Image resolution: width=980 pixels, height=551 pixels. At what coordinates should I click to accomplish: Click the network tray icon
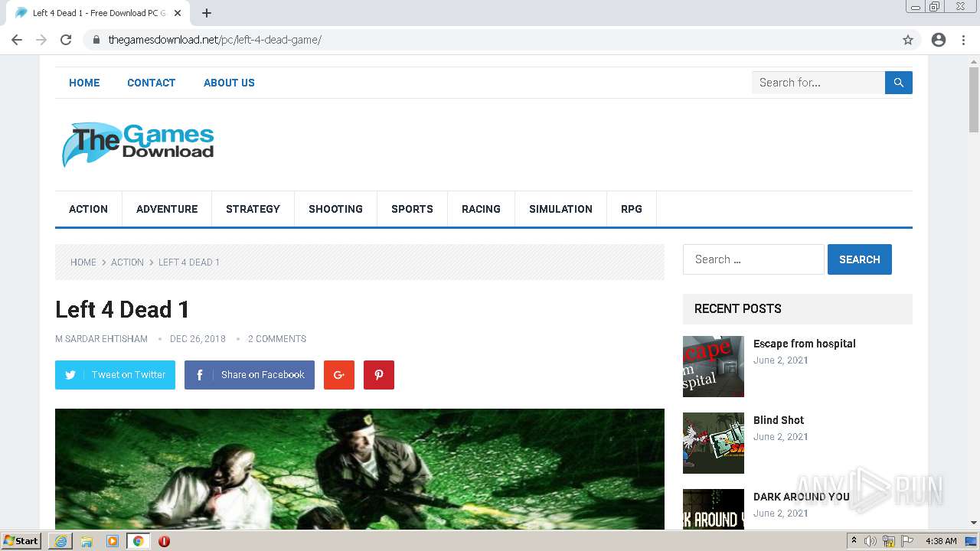pos(889,541)
